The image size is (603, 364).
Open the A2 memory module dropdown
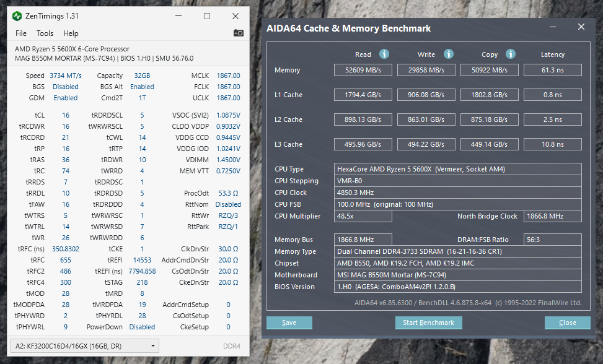pyautogui.click(x=85, y=346)
